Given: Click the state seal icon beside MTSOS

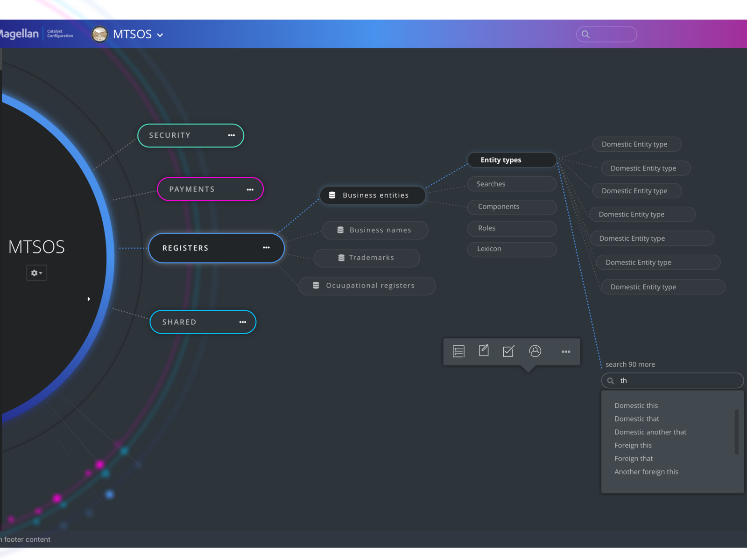Looking at the screenshot, I should [99, 34].
